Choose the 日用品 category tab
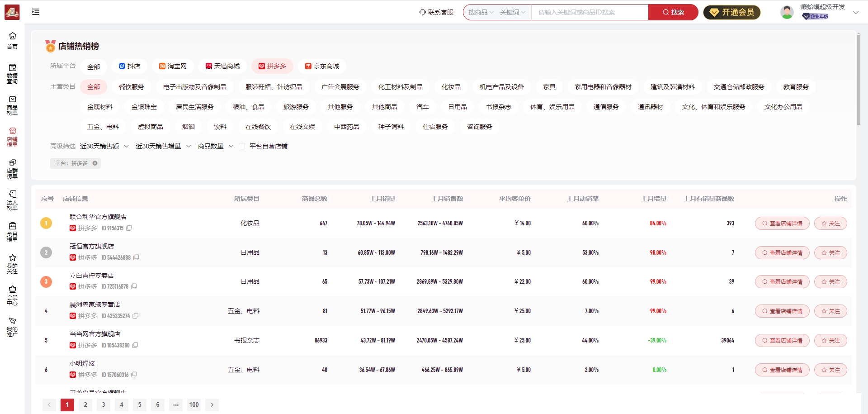This screenshot has height=414, width=868. click(457, 107)
